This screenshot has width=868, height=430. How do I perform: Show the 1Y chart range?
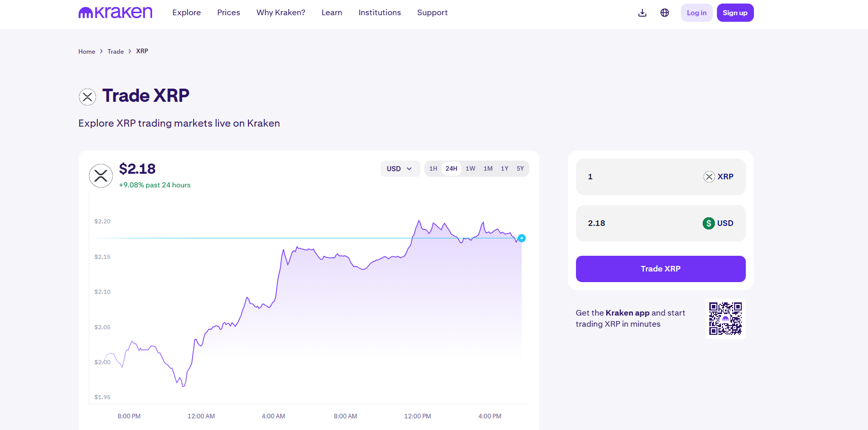point(504,169)
